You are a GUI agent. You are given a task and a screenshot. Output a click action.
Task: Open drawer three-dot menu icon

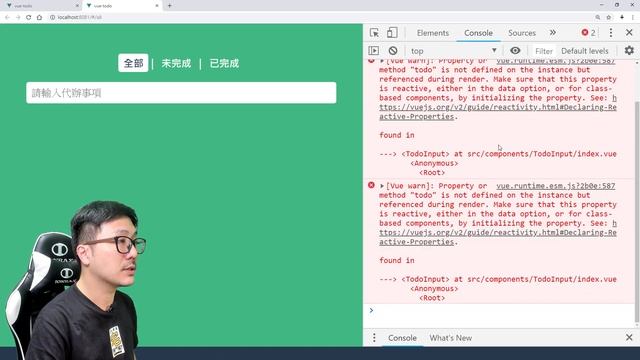[x=374, y=338]
